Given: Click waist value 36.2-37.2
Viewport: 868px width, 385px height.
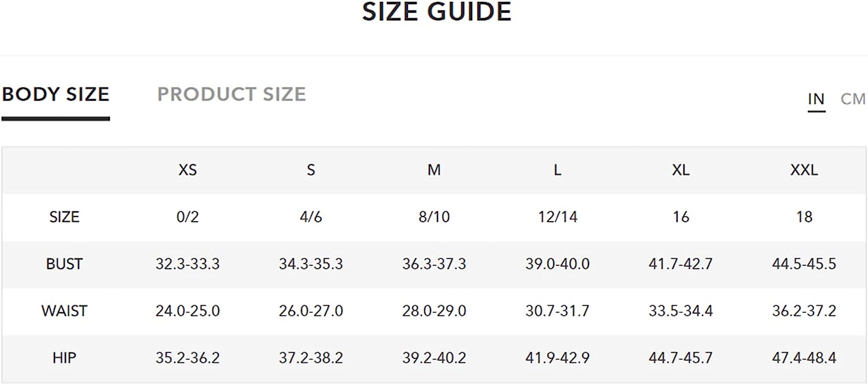Looking at the screenshot, I should tap(804, 311).
